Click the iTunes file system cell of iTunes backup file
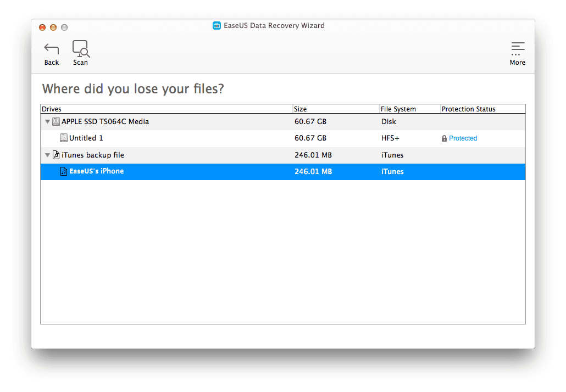This screenshot has width=566, height=392. pyautogui.click(x=392, y=155)
